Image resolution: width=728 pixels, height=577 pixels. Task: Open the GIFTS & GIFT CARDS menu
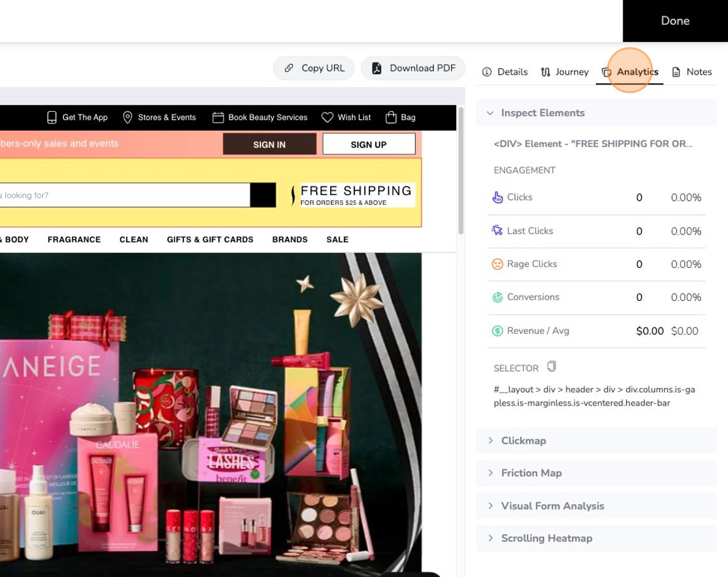coord(211,240)
